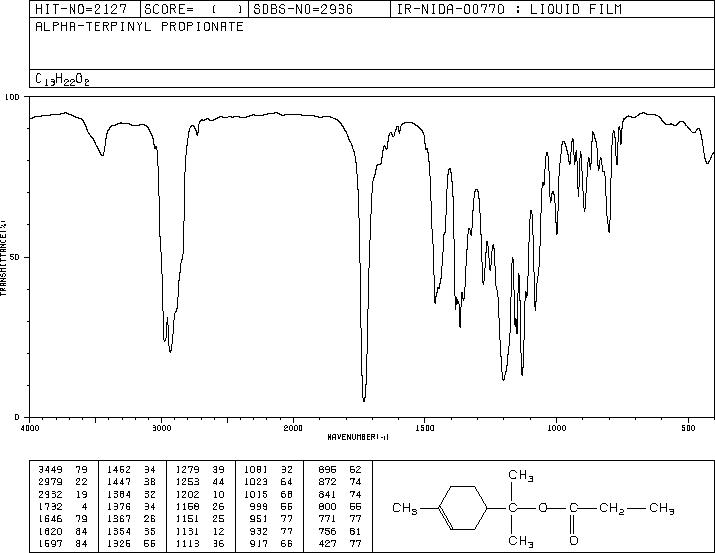Image resolution: width=715 pixels, height=553 pixels.
Task: Click the CH2 group in the structure diagram
Action: [x=612, y=509]
